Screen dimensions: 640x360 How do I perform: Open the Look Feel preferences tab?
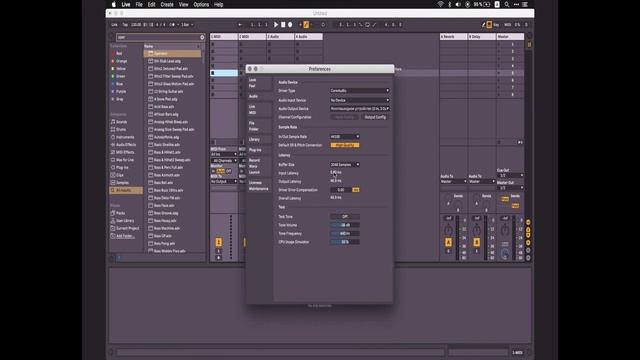tap(259, 83)
